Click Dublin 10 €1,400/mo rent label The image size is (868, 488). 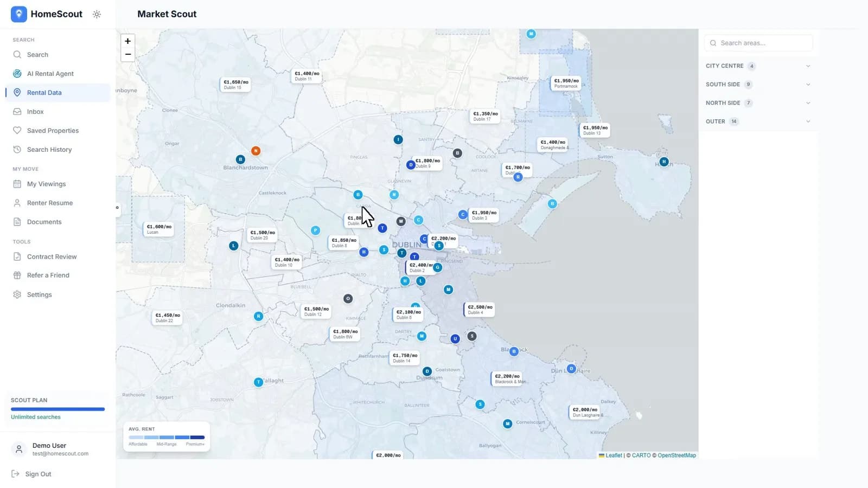tap(287, 262)
